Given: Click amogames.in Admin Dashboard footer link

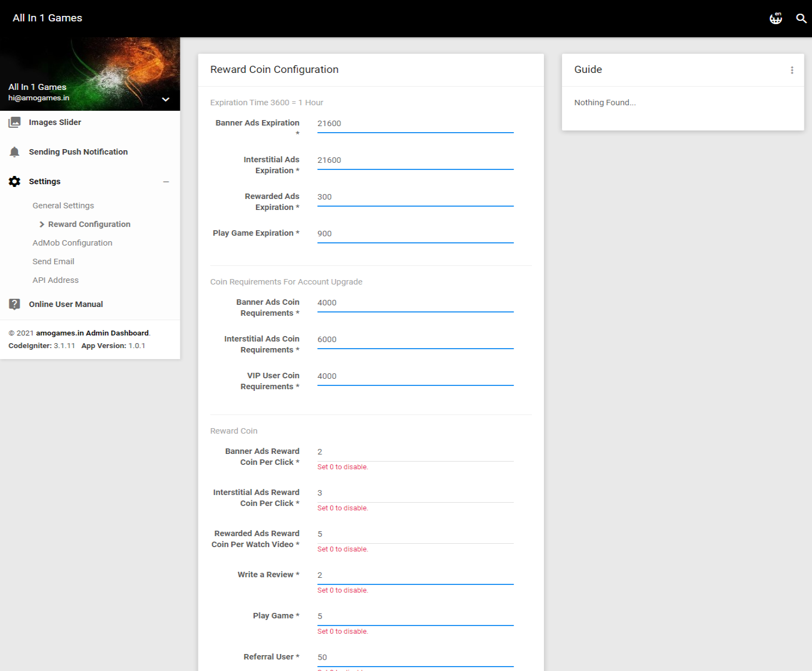Looking at the screenshot, I should 93,333.
